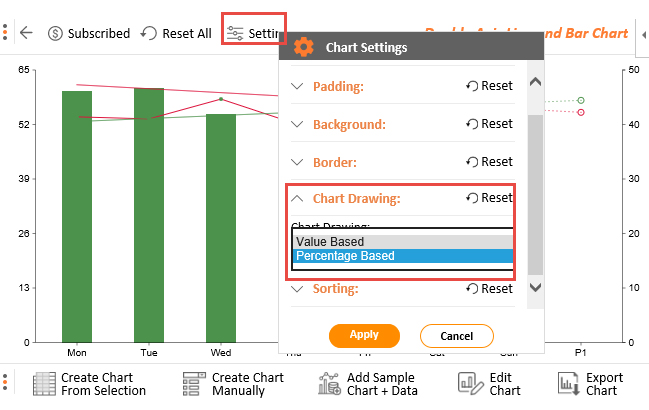Click the Reset All icon
The height and width of the screenshot is (410, 649).
[x=149, y=33]
